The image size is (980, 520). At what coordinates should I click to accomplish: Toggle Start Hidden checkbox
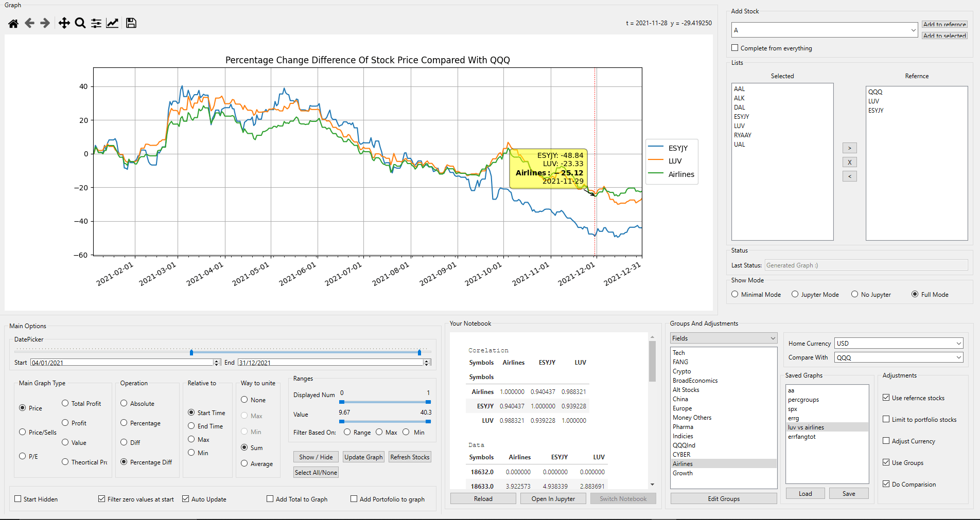18,499
